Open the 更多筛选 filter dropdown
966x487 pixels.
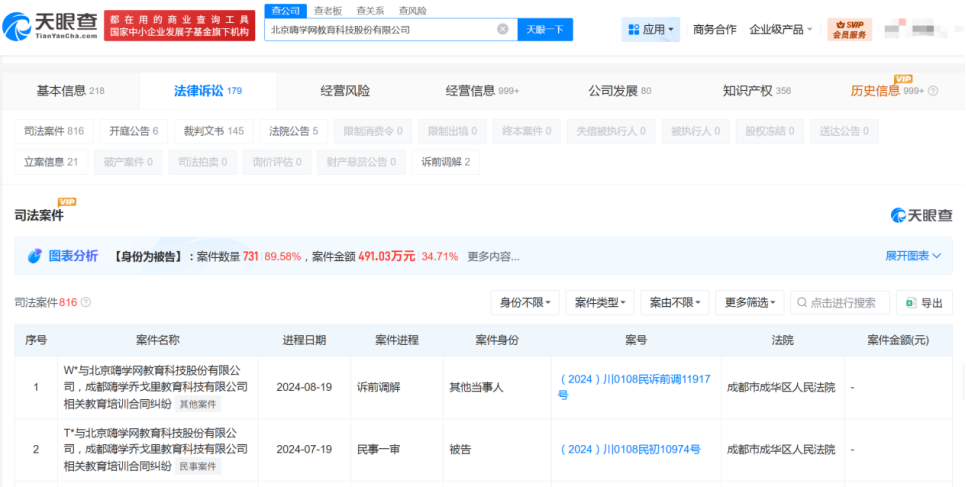749,302
